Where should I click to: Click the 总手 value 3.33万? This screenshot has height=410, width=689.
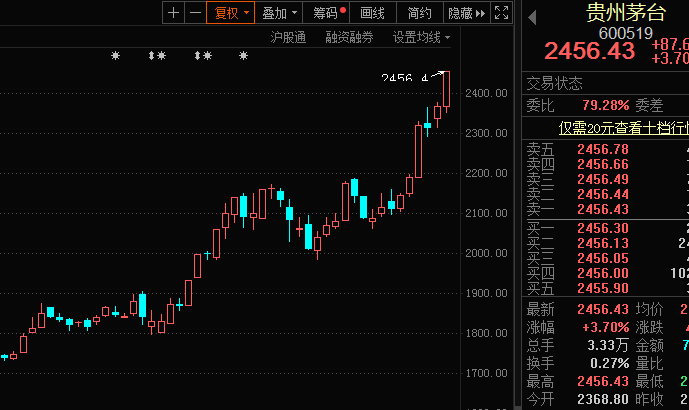[x=608, y=345]
